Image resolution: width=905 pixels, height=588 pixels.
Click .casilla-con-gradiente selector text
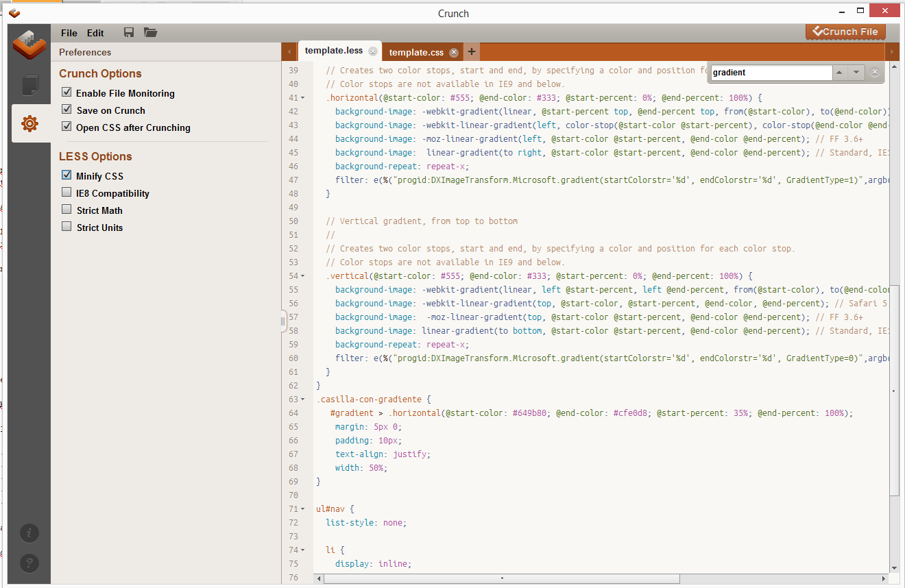(x=368, y=400)
